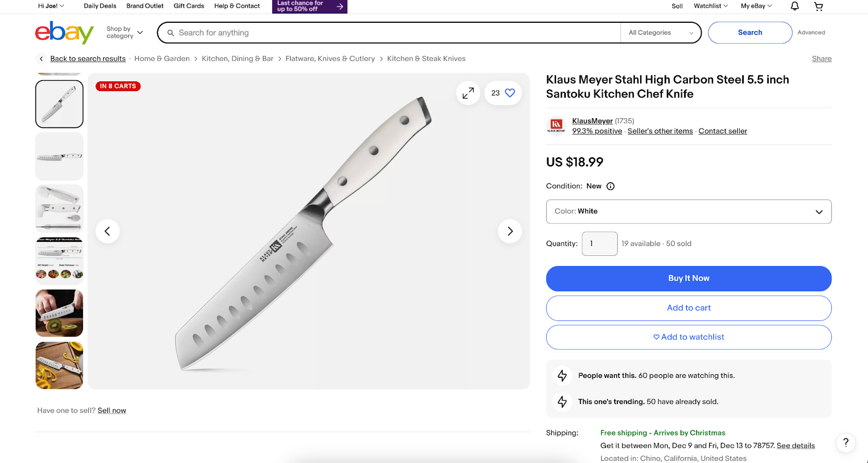This screenshot has height=463, width=868.
Task: Show the previous product photo
Action: [107, 231]
